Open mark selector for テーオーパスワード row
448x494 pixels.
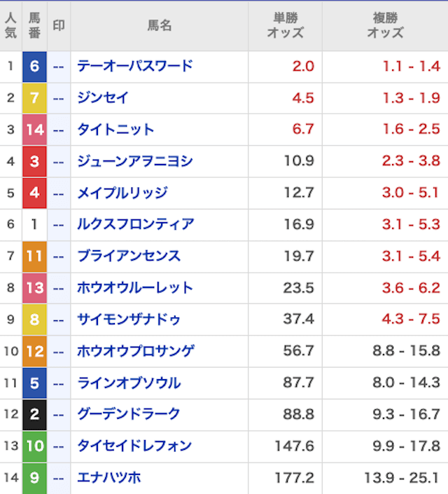pyautogui.click(x=59, y=67)
